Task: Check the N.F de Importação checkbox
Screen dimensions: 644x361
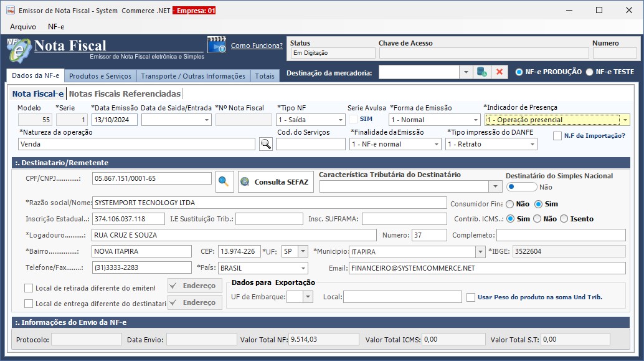Action: [x=557, y=136]
